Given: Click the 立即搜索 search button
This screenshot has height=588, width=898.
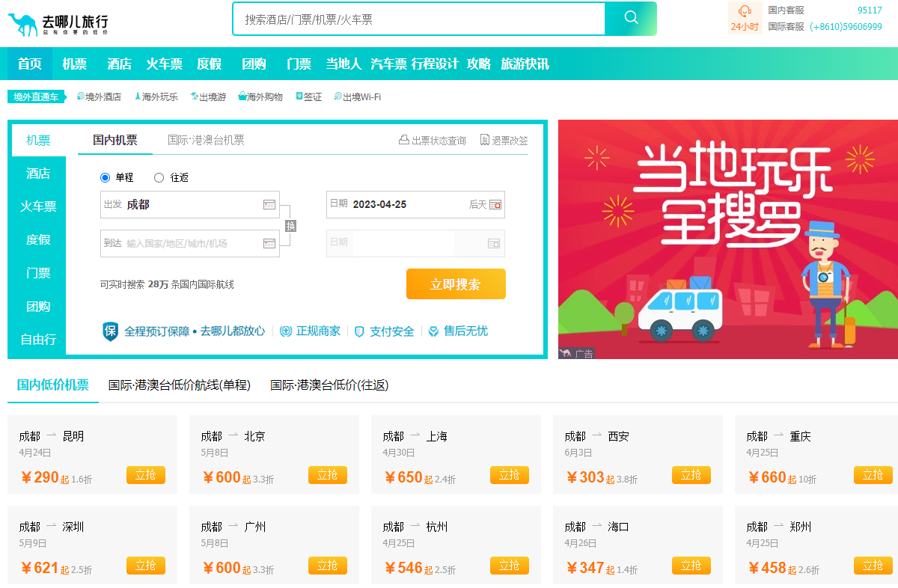Looking at the screenshot, I should pos(456,284).
